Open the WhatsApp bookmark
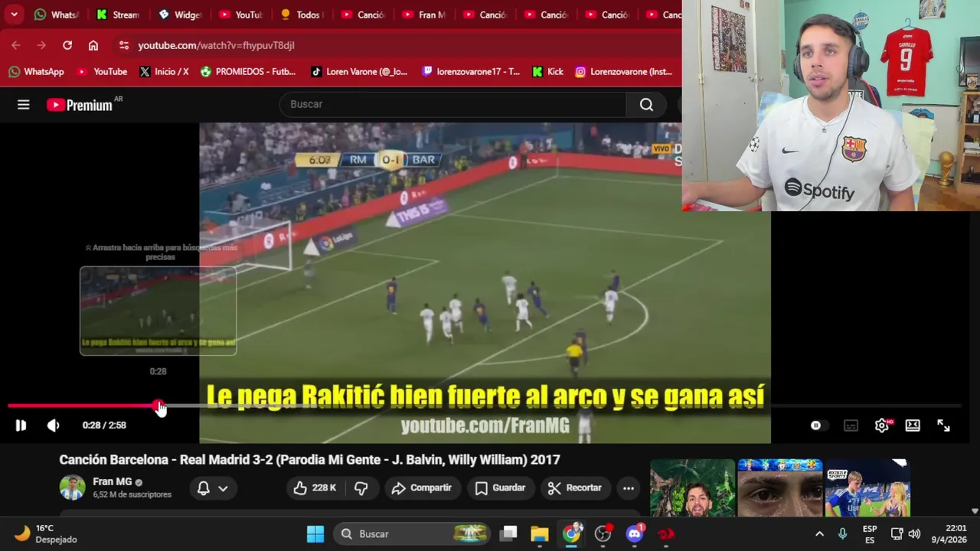Viewport: 980px width, 551px height. (x=36, y=72)
